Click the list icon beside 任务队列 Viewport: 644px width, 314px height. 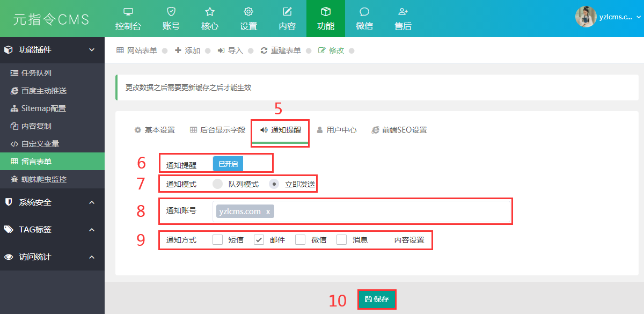point(14,73)
